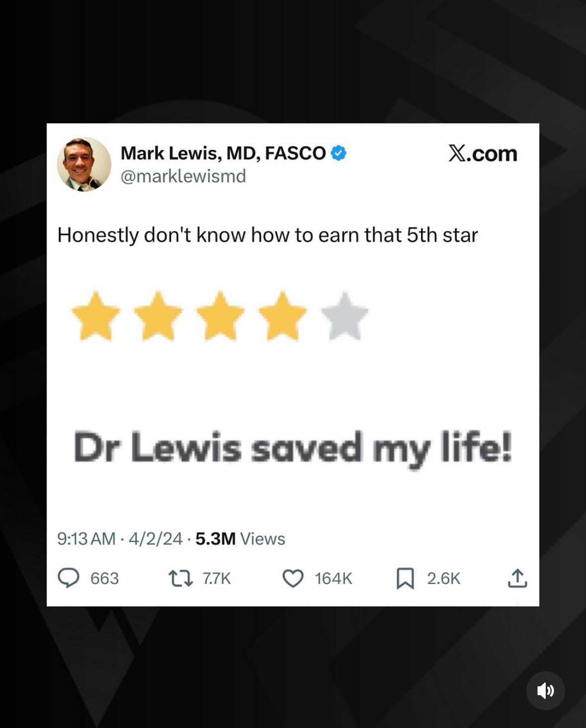This screenshot has width=586, height=728.
Task: Click the X.com logo text
Action: [483, 153]
